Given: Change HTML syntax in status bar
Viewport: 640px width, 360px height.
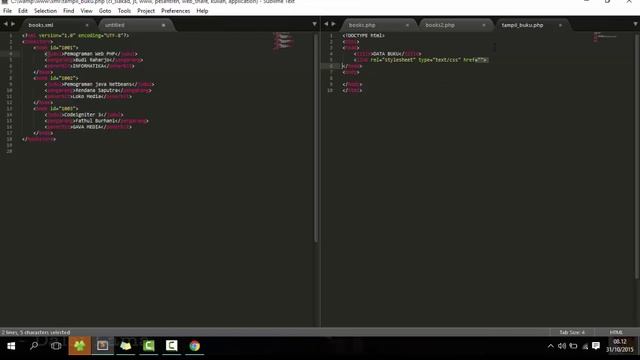Looking at the screenshot, I should (x=616, y=332).
